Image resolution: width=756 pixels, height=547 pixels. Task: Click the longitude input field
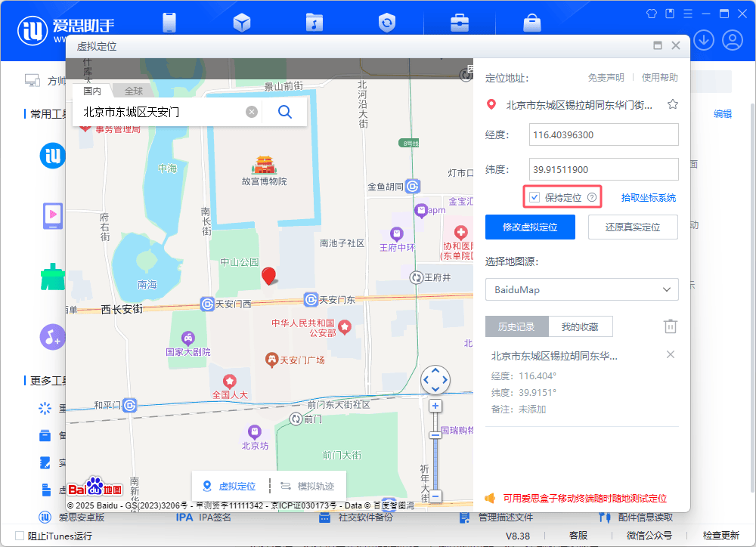tap(603, 134)
